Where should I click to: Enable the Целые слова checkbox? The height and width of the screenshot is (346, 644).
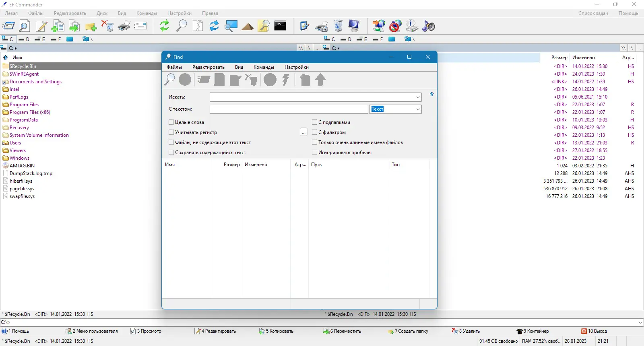pyautogui.click(x=171, y=122)
